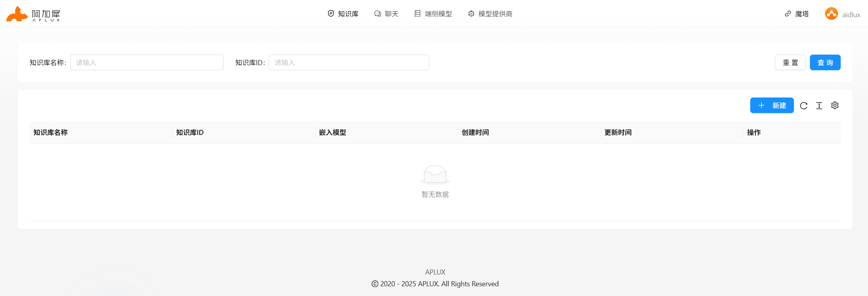The height and width of the screenshot is (296, 868).
Task: Open the 魔塔 external link
Action: tap(797, 14)
